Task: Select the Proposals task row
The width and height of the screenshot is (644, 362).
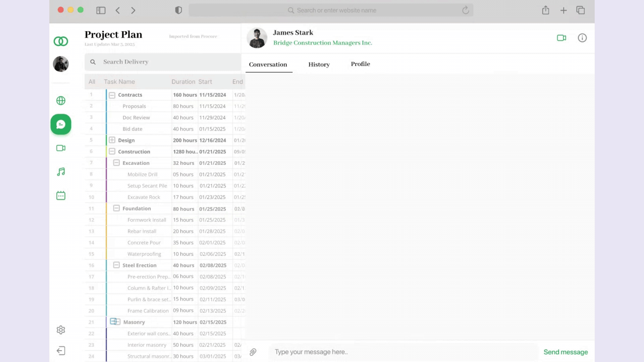Action: coord(165,106)
